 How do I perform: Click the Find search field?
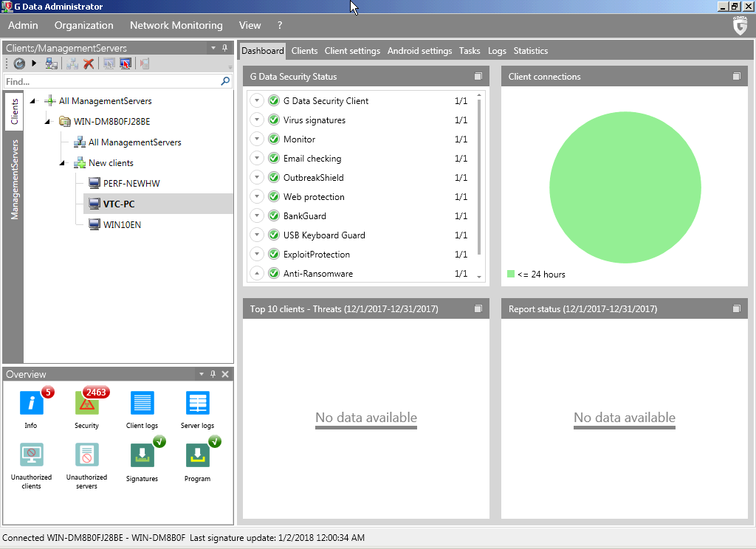pos(111,82)
